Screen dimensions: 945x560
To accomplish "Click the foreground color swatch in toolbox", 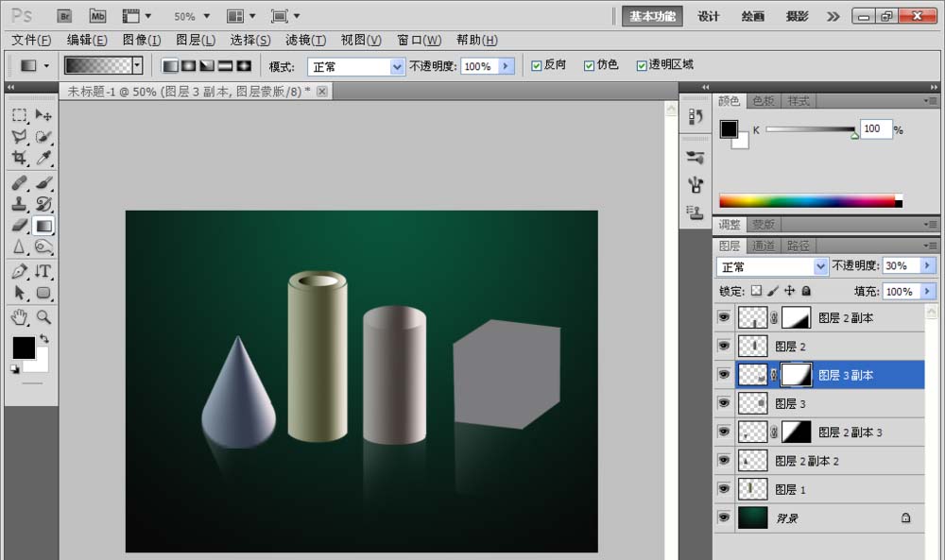I will pyautogui.click(x=24, y=348).
